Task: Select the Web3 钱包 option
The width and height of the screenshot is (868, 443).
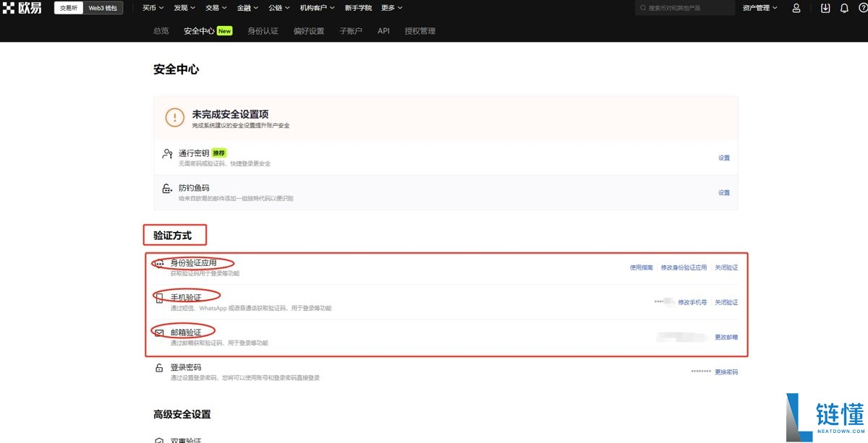Action: click(102, 8)
